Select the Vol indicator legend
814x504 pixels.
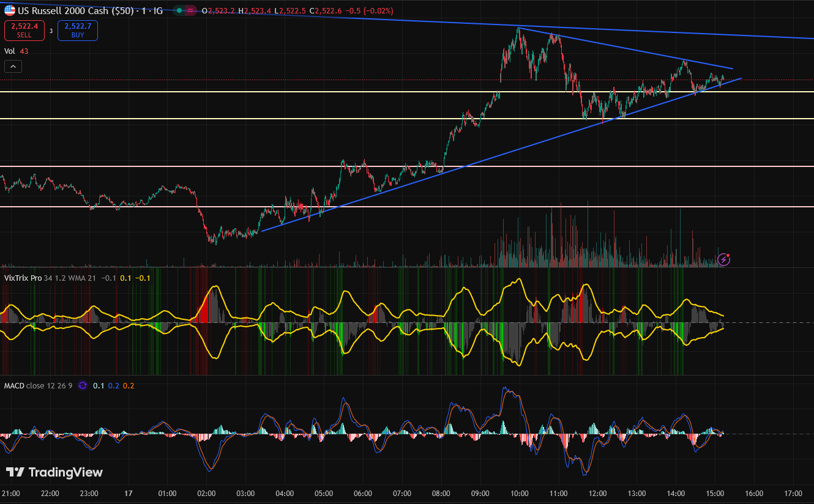point(10,51)
